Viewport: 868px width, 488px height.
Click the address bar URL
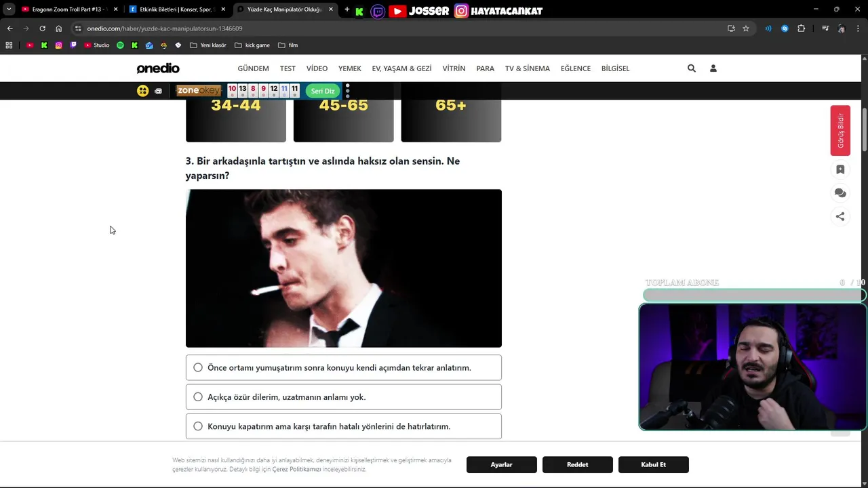pyautogui.click(x=165, y=28)
